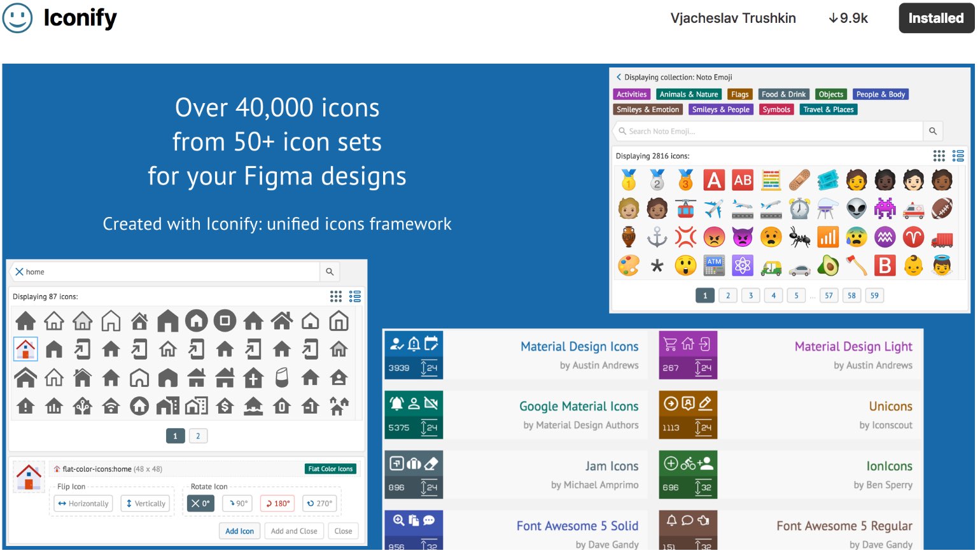The height and width of the screenshot is (560, 980).
Task: Pick the red AB button emoji
Action: [x=743, y=180]
